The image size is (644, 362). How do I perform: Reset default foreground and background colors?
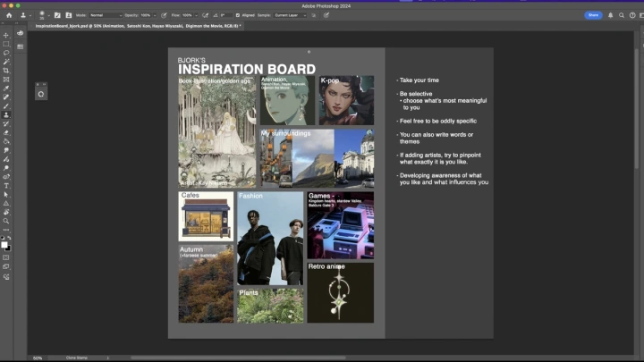[x=3, y=238]
